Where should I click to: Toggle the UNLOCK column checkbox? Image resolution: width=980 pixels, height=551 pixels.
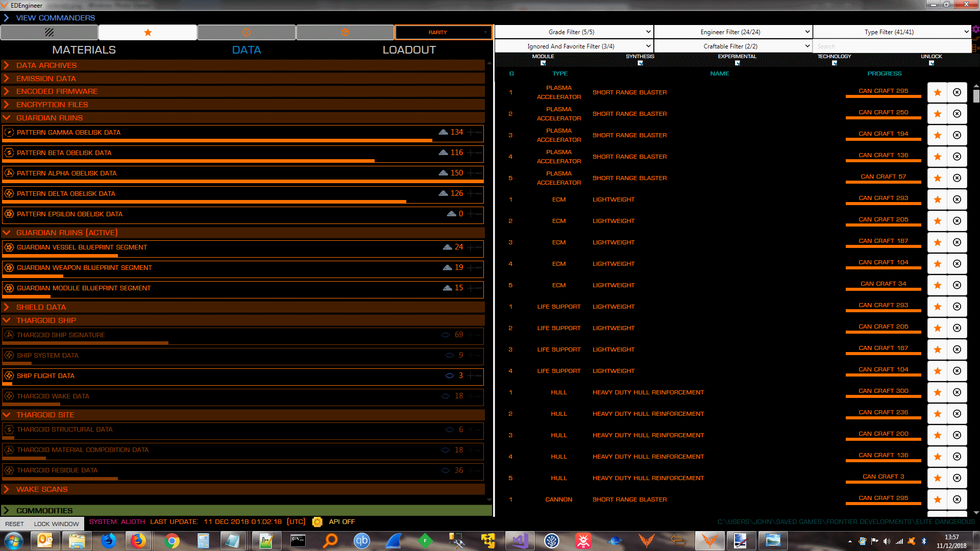tap(932, 62)
